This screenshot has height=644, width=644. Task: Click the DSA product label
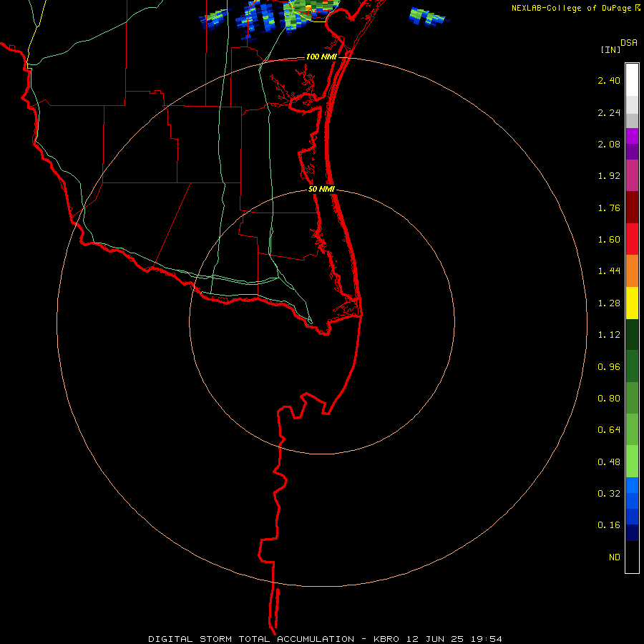point(629,43)
